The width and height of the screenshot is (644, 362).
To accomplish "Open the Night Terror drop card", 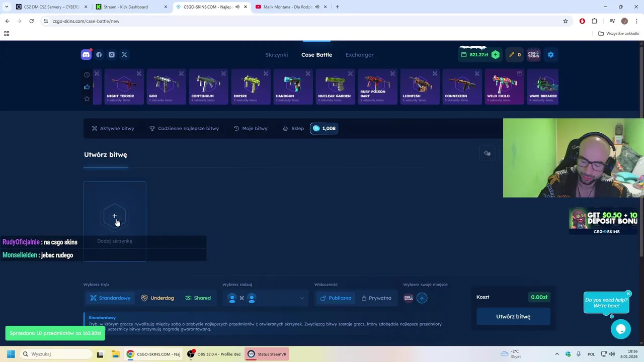I will (123, 86).
